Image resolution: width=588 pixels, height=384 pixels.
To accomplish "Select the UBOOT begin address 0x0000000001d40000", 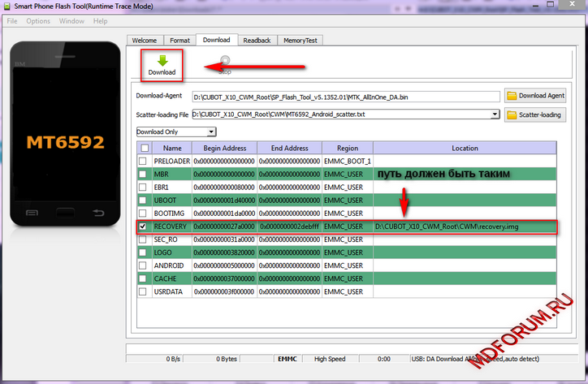I will pos(225,201).
